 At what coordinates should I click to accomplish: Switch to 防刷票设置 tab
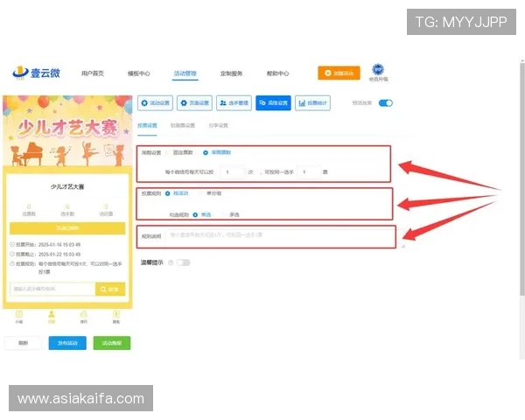183,126
